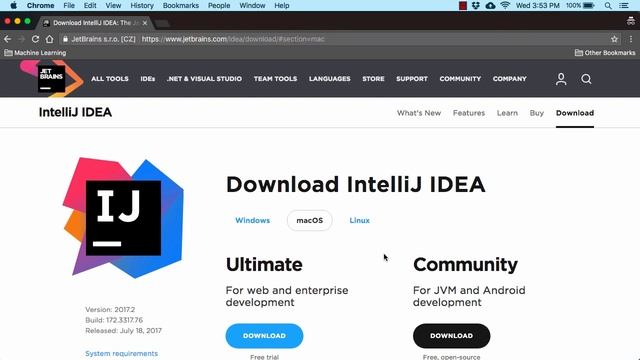Open the Window menu
640x360 pixels.
click(x=252, y=5)
